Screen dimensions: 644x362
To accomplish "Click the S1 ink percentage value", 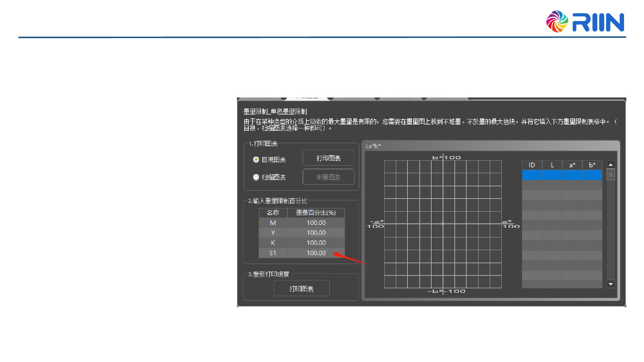I will (316, 253).
